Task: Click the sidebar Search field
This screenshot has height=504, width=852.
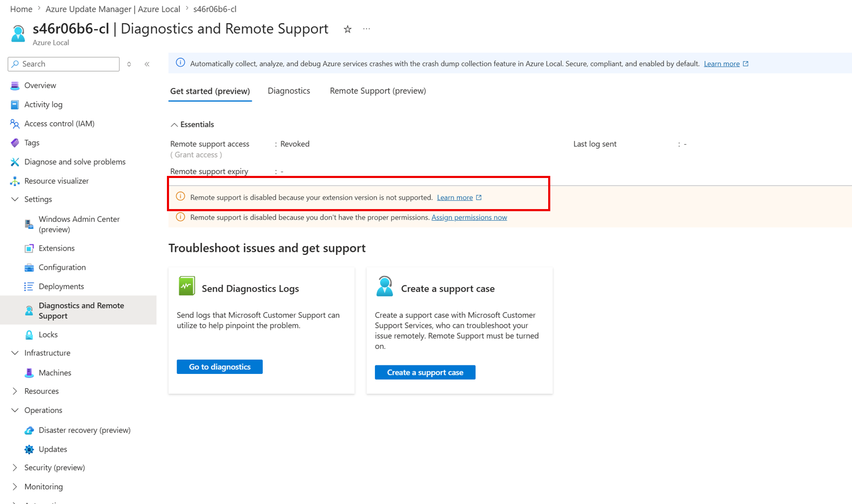Action: click(64, 64)
